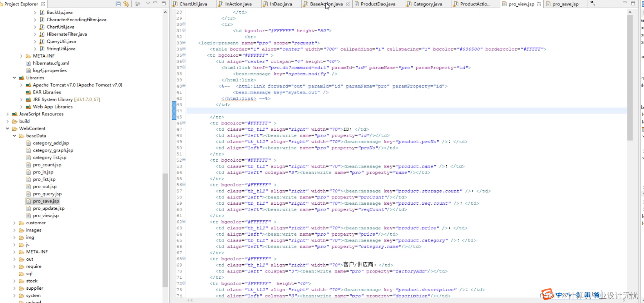This screenshot has width=644, height=303.
Task: Click the editor vertical scrollbar thumb
Action: pos(630,78)
